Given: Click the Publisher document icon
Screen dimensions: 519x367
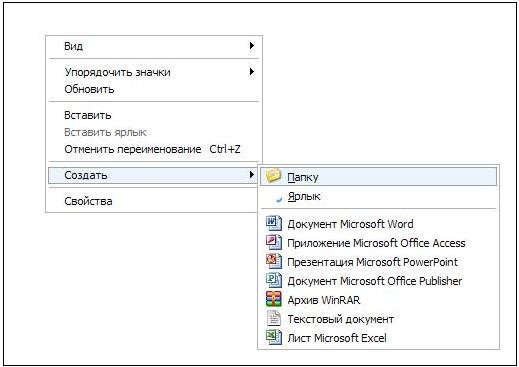Looking at the screenshot, I should (274, 280).
